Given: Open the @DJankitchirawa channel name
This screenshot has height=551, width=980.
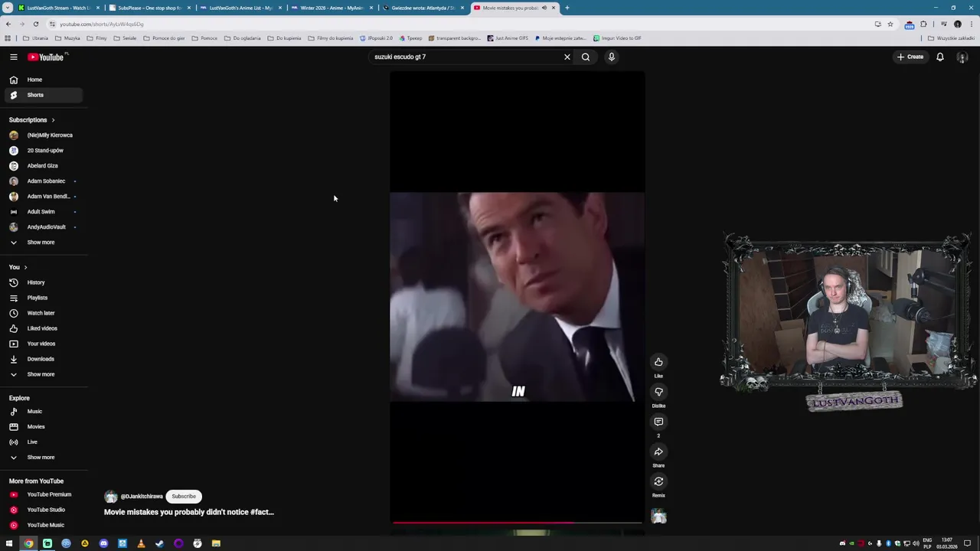Looking at the screenshot, I should click(142, 497).
